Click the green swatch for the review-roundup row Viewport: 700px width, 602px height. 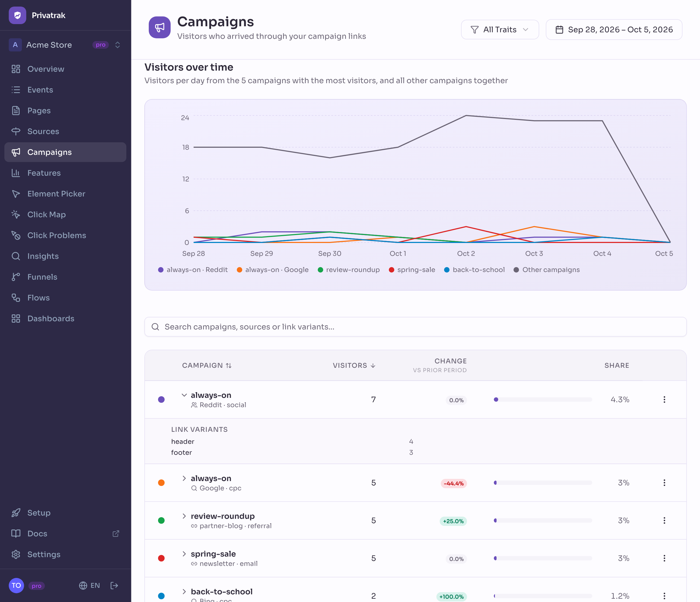pos(162,520)
